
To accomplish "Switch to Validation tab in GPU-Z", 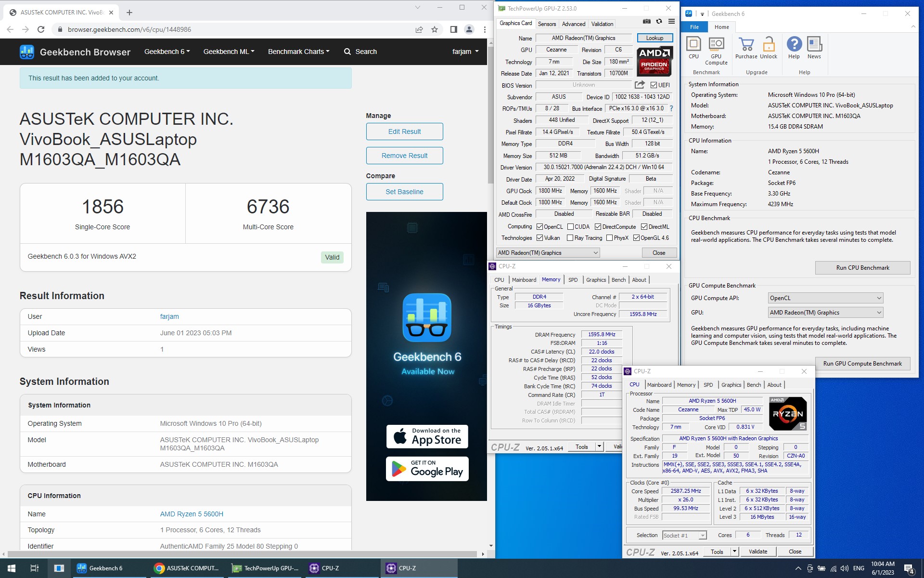I will pos(602,24).
